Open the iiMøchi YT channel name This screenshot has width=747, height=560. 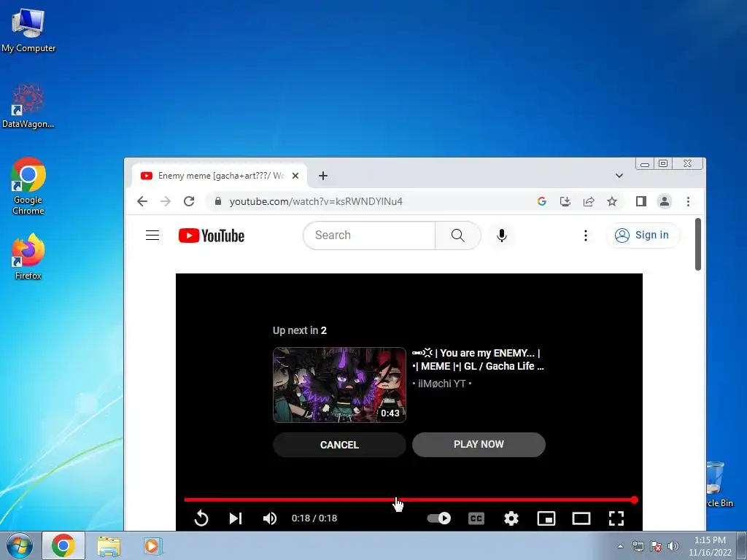point(441,384)
